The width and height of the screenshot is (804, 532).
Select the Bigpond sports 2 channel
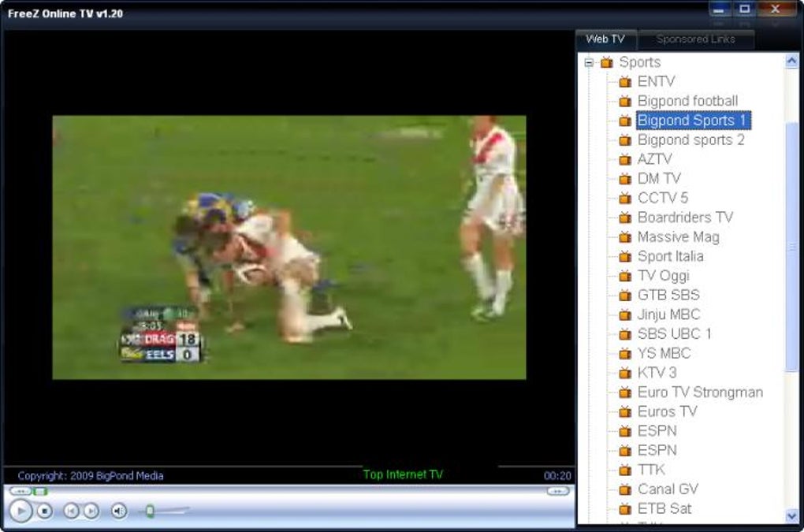pyautogui.click(x=690, y=140)
